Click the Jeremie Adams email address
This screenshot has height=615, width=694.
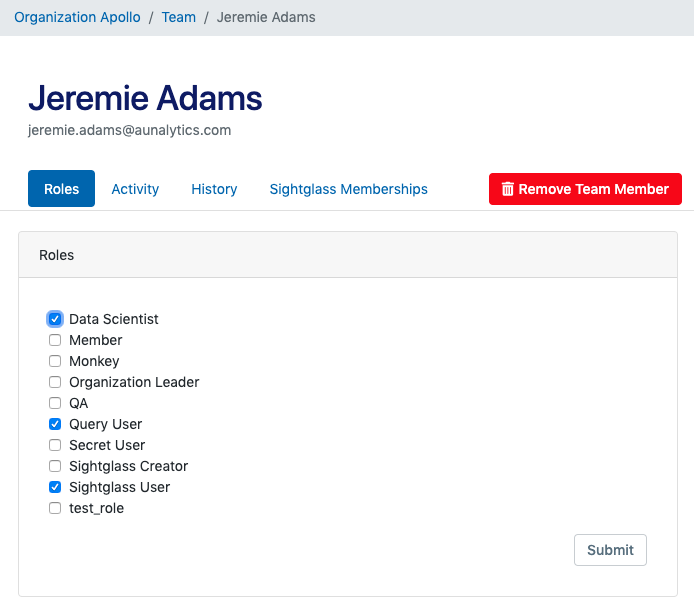(x=129, y=130)
